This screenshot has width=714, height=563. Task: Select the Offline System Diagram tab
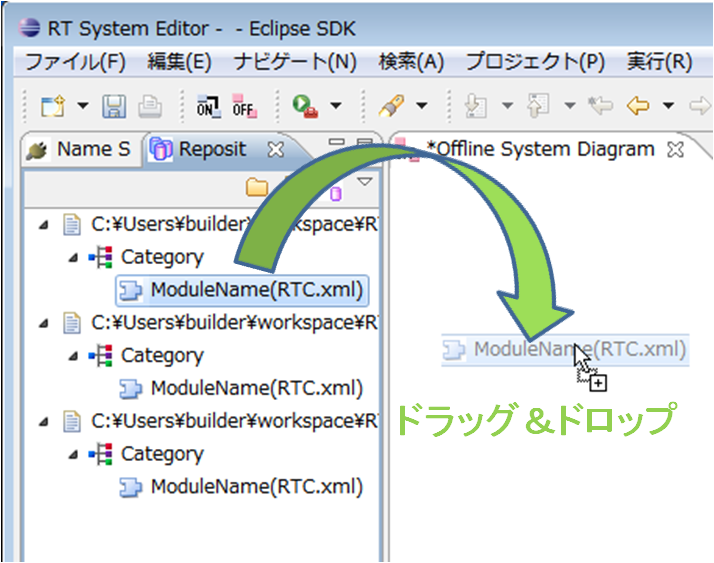pos(540,149)
